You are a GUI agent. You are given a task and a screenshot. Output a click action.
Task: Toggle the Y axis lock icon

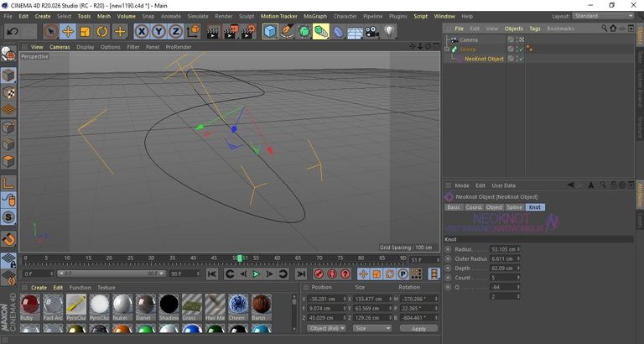point(158,32)
